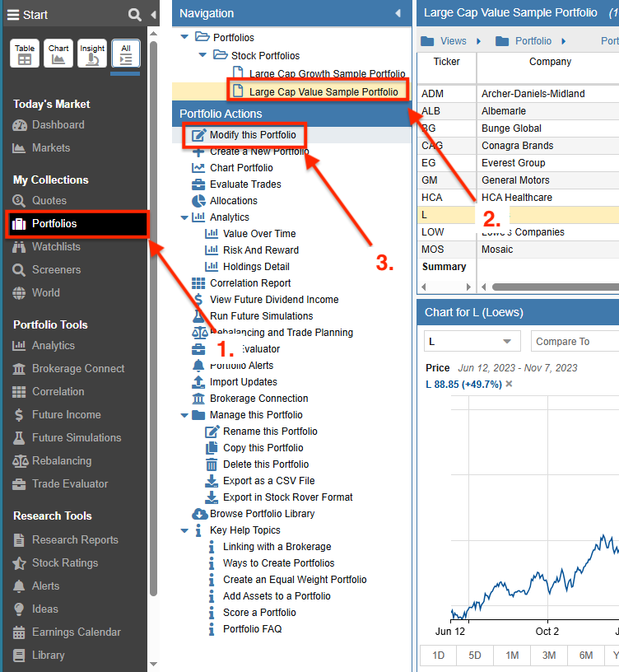Image resolution: width=619 pixels, height=672 pixels.
Task: Click the Delete this Portfolio trash icon
Action: tap(212, 464)
